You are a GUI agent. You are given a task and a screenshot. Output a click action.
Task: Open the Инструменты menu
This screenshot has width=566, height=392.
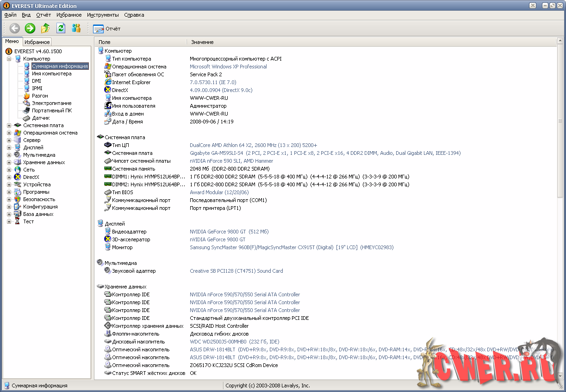click(103, 15)
